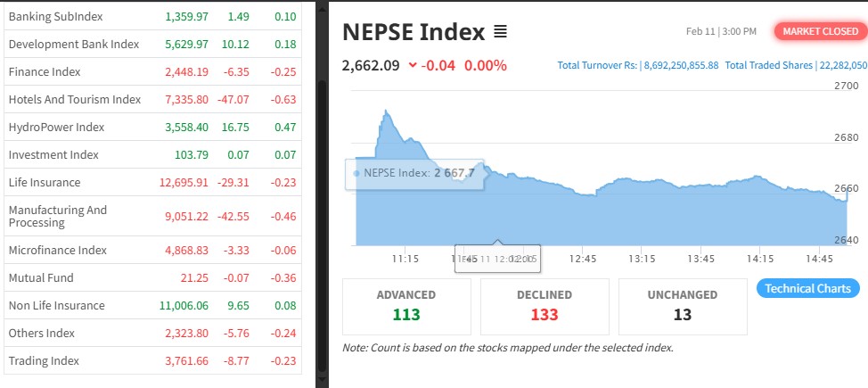Open the NEPSE Index hamburger menu icon
This screenshot has width=868, height=388.
click(500, 32)
